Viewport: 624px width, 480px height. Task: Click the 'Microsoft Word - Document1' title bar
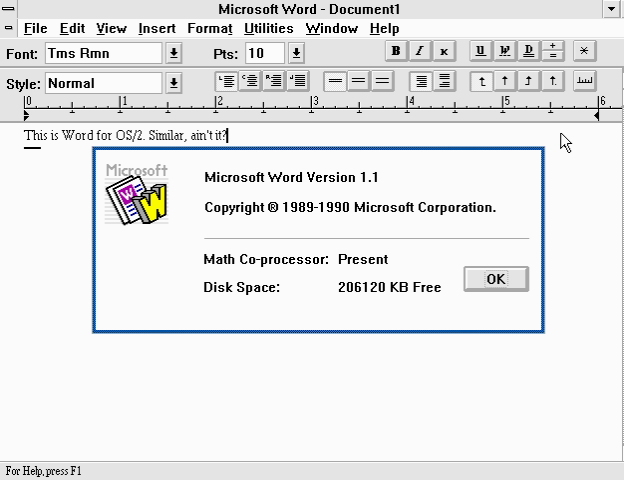309,9
